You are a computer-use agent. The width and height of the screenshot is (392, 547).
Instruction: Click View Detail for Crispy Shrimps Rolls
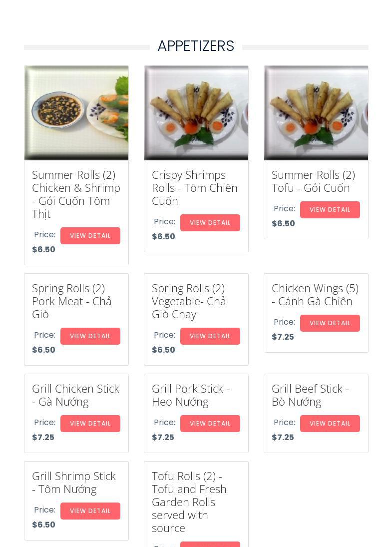pos(210,223)
